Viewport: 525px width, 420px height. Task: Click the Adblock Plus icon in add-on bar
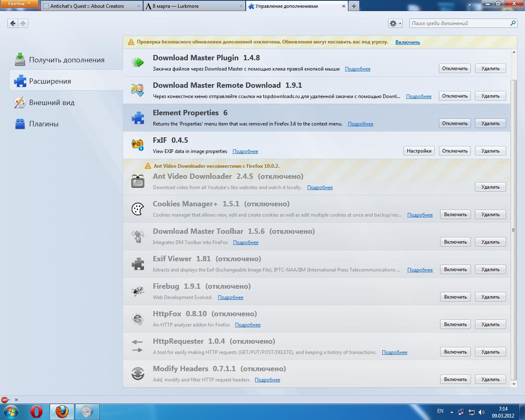pos(5,400)
